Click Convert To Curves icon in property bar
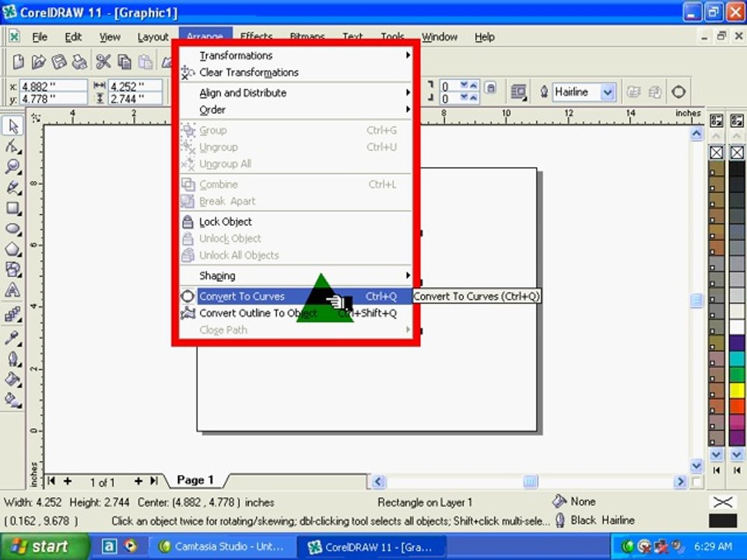This screenshot has width=747, height=560. 679,92
